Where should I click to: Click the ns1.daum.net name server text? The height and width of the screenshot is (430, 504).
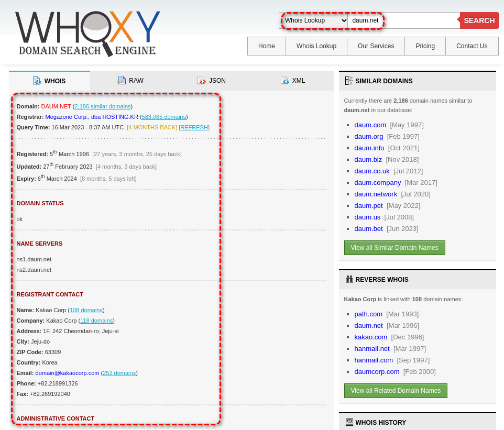coord(34,259)
